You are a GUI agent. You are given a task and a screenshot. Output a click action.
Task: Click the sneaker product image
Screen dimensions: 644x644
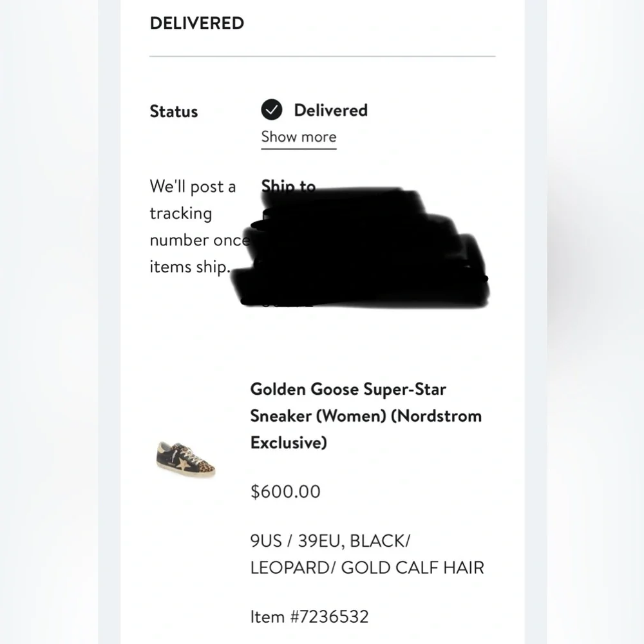186,459
